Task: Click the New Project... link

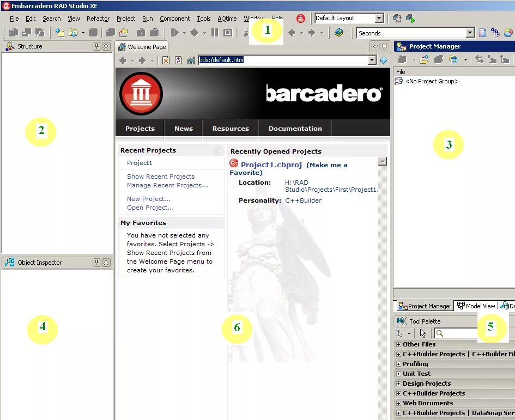Action: (x=148, y=199)
